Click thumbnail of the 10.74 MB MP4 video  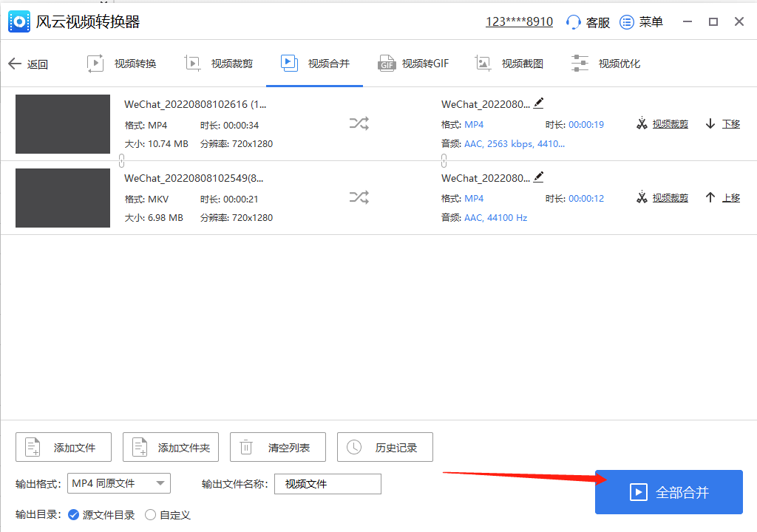pyautogui.click(x=63, y=124)
